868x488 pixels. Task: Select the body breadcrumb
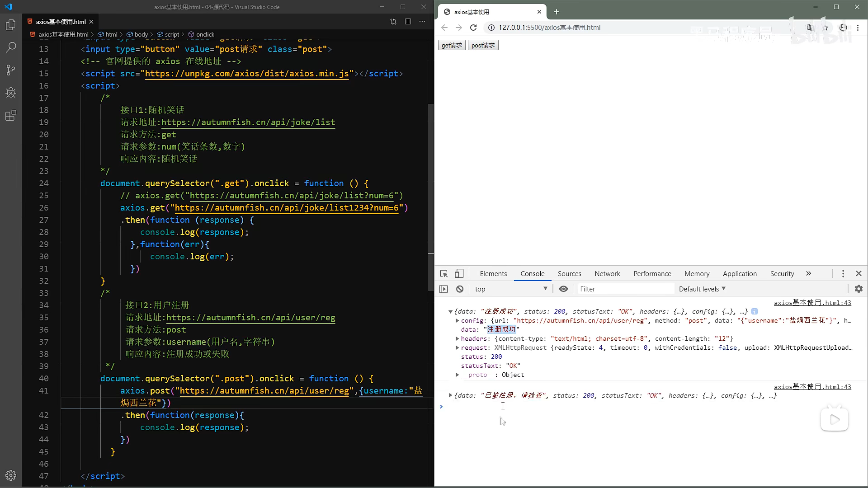[x=137, y=34]
